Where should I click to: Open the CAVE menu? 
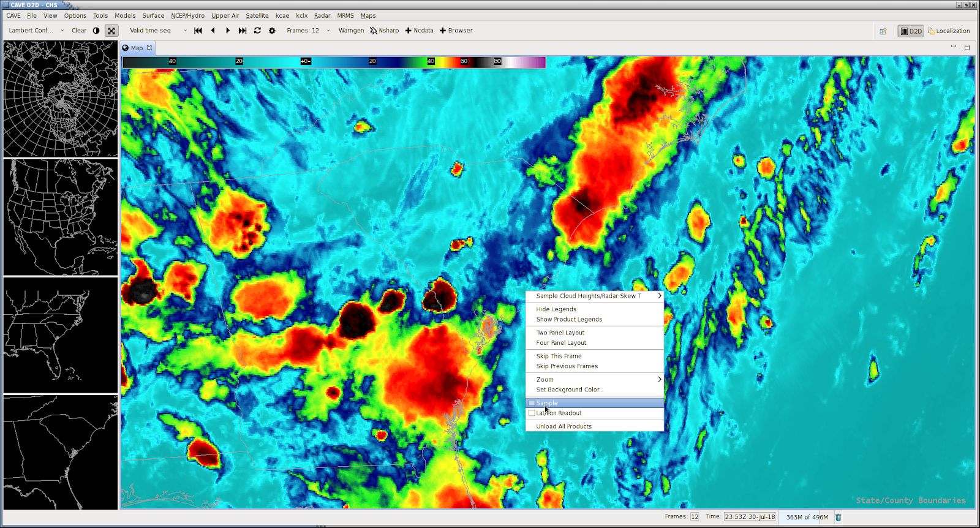(x=13, y=16)
